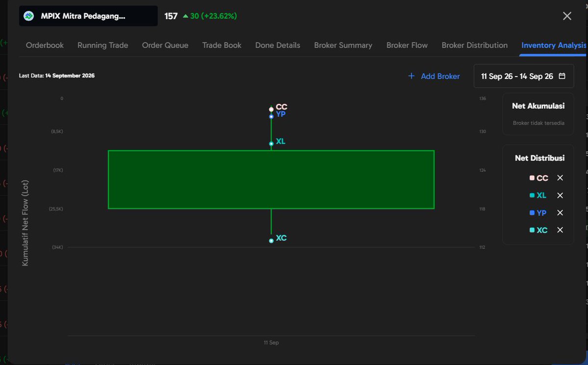Screen dimensions: 588x365
Task: Click the XC broker label in Net Distribusi
Action: click(x=542, y=230)
